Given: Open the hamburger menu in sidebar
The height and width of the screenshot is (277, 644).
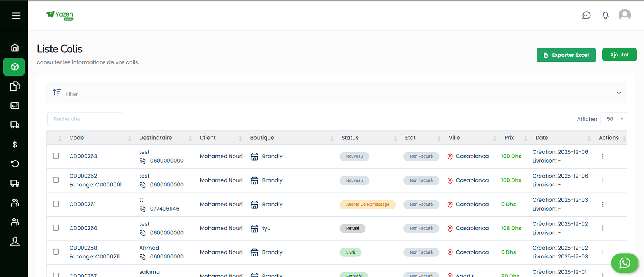Looking at the screenshot, I should click(16, 16).
